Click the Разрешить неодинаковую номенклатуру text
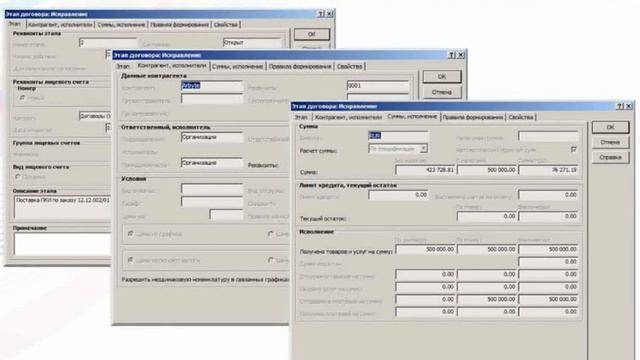The width and height of the screenshot is (640, 360). coord(205,280)
